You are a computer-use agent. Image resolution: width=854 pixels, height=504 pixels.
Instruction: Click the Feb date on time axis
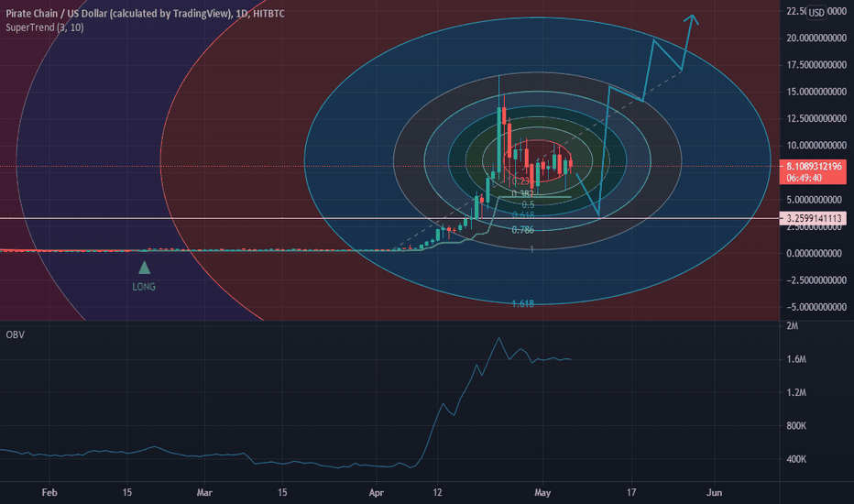[x=49, y=493]
